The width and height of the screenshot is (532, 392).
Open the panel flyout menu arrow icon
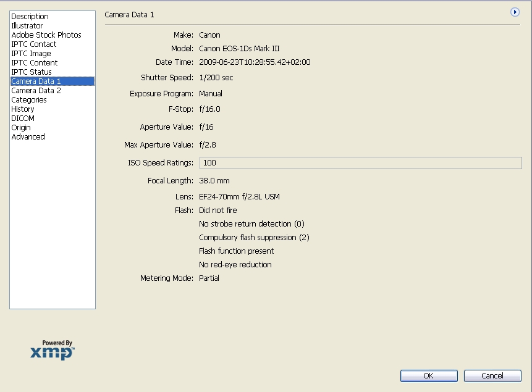click(515, 12)
